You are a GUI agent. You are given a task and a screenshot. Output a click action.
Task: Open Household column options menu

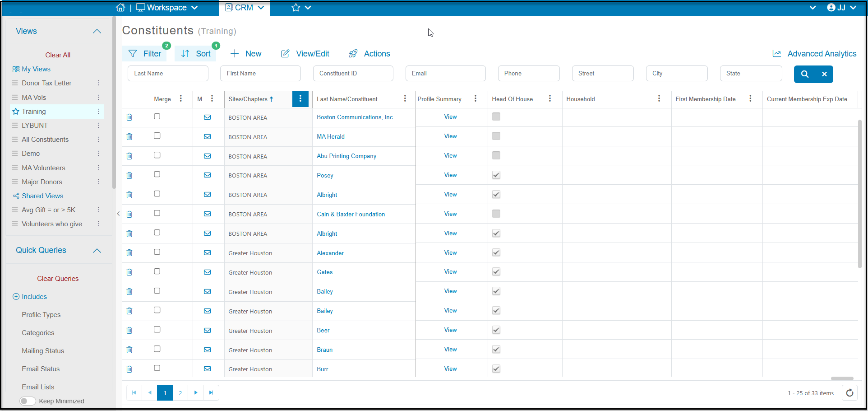click(659, 99)
